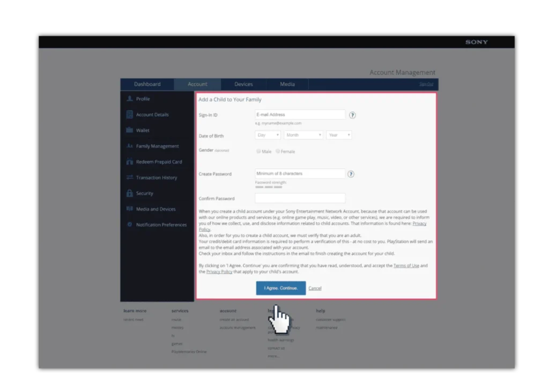Open the Devices tab
Viewport: 549px width, 392px height.
(243, 85)
